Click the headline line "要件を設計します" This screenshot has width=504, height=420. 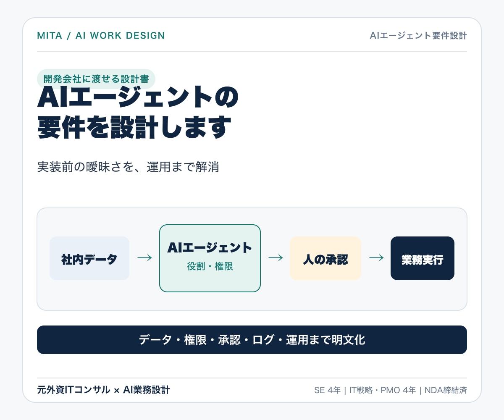tap(134, 127)
